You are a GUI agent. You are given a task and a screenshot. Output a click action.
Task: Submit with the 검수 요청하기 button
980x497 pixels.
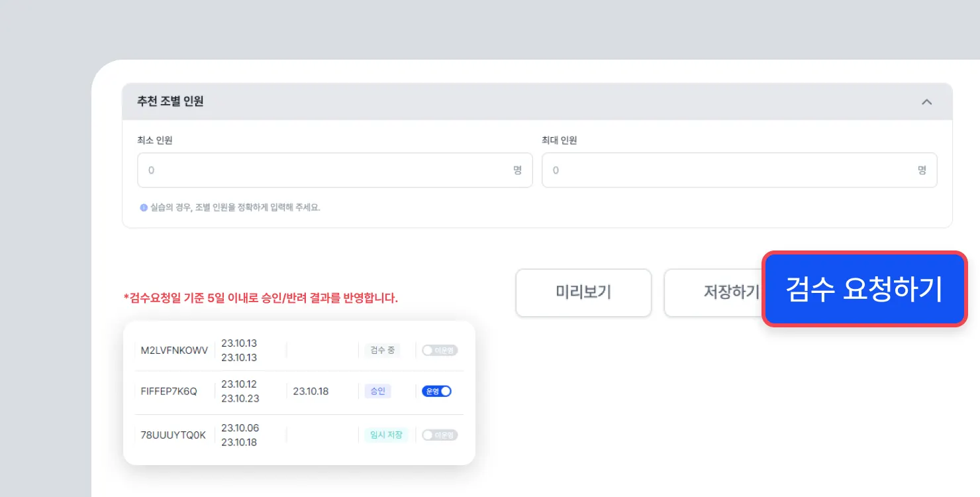864,289
